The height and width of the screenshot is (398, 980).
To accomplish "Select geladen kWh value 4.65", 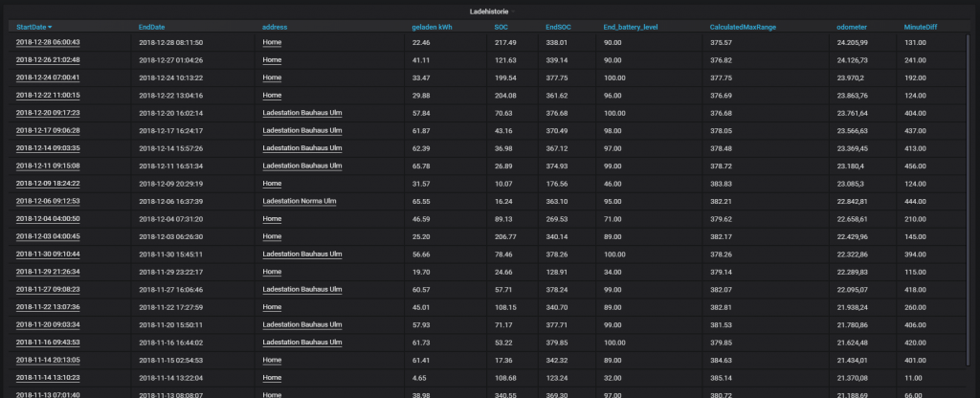I will (x=419, y=377).
